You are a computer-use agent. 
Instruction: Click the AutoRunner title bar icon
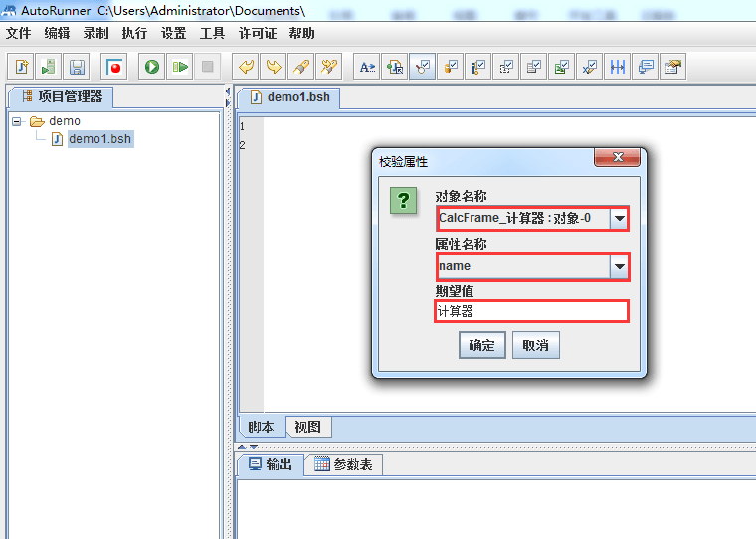tap(10, 10)
